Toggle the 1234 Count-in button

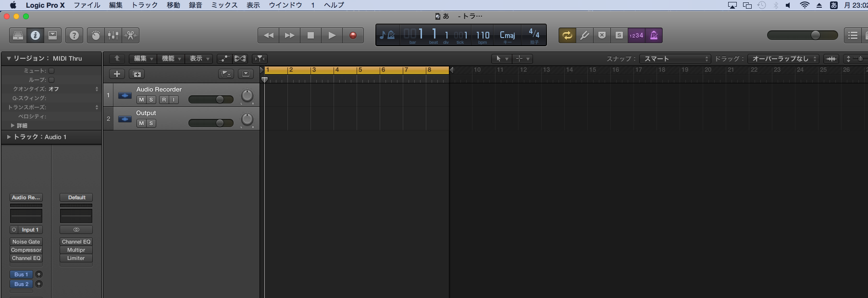click(636, 35)
